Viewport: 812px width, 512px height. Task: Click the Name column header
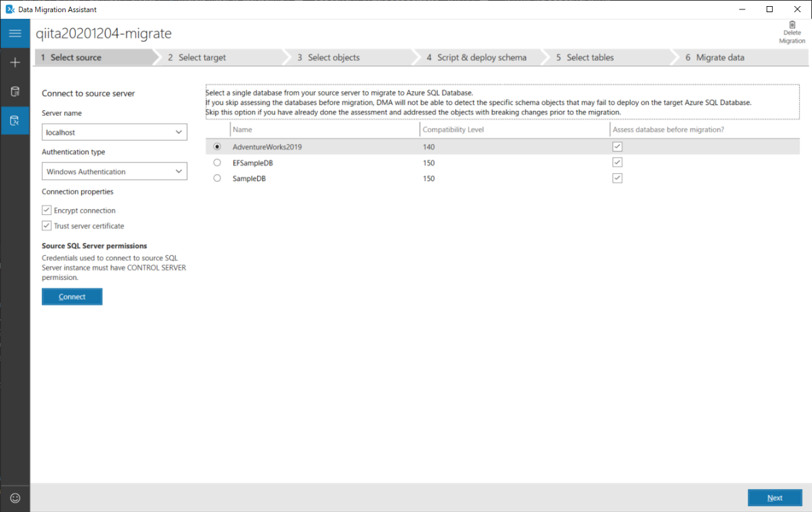coord(325,129)
